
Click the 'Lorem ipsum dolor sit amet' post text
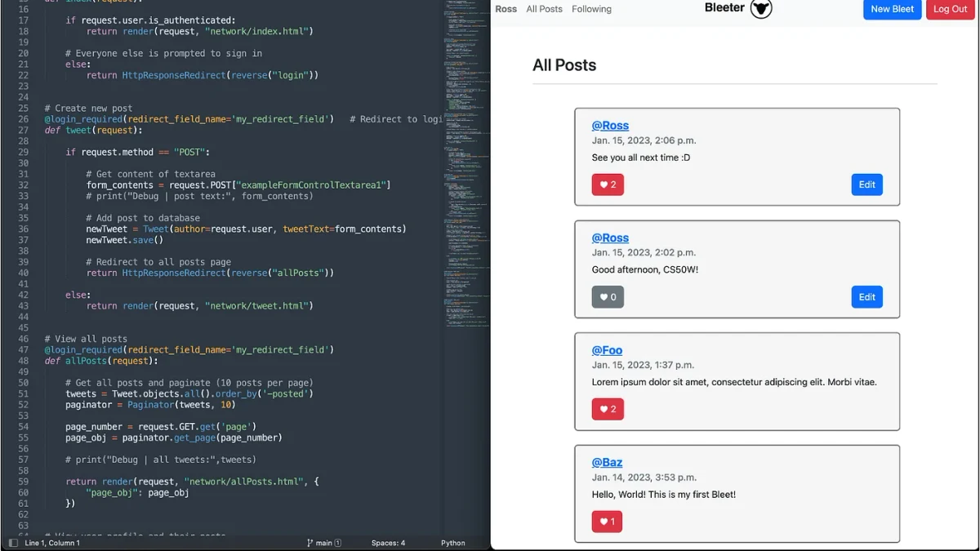click(x=734, y=382)
